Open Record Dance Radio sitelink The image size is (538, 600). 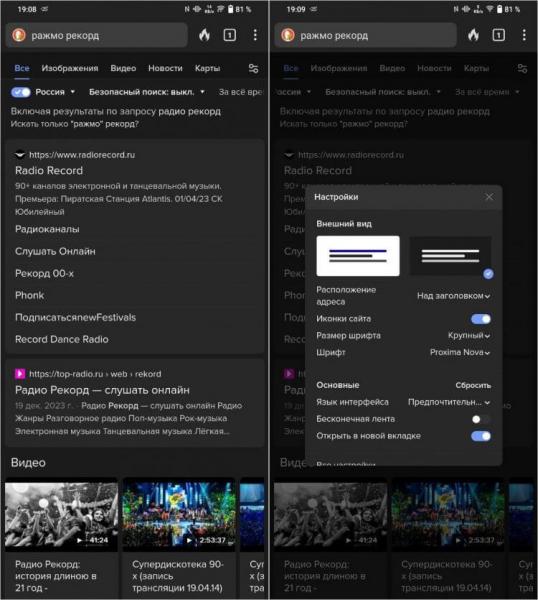coord(62,339)
